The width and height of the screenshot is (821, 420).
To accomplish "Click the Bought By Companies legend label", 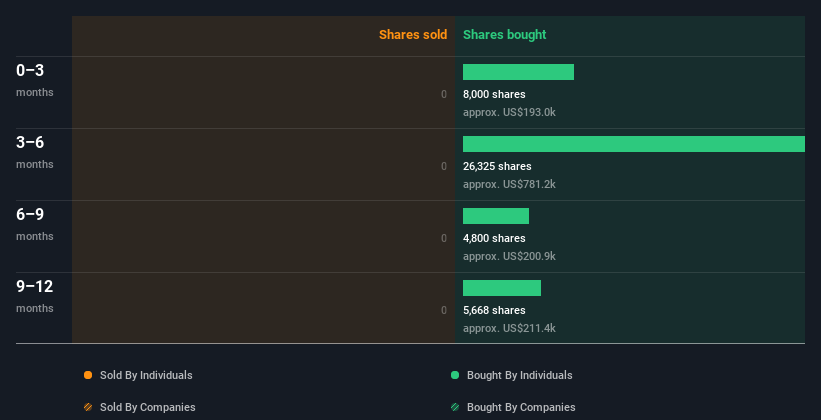I will pos(521,407).
